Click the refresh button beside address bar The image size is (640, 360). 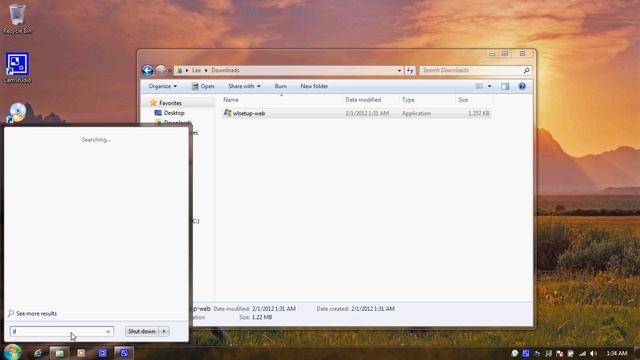tap(410, 70)
